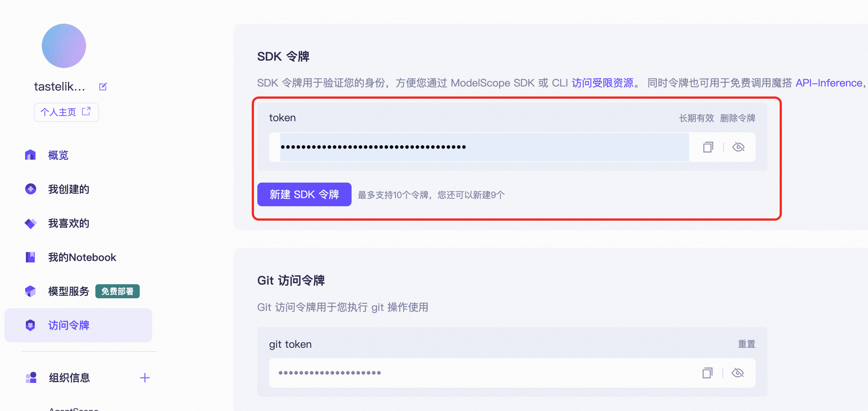Edit username via pencil icon

pyautogui.click(x=103, y=86)
